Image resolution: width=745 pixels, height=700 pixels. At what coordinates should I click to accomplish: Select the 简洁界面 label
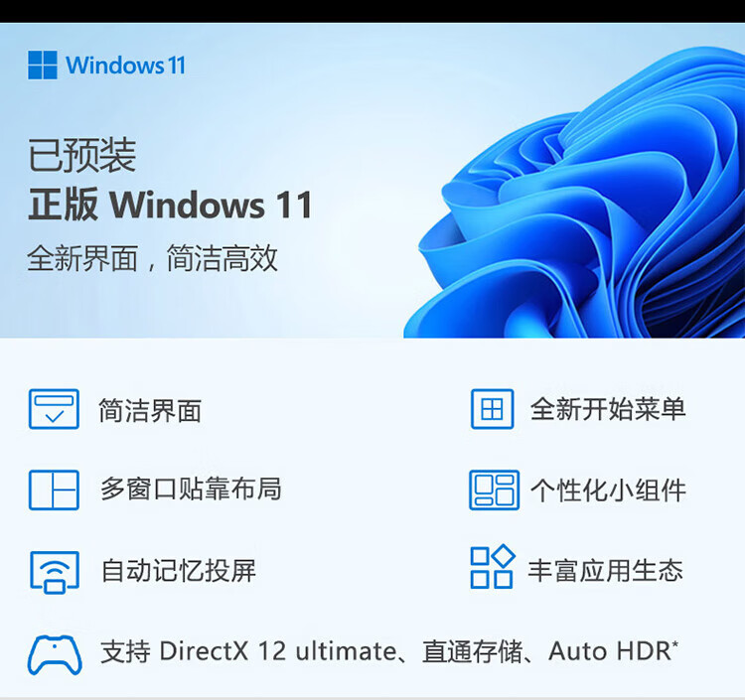point(150,410)
